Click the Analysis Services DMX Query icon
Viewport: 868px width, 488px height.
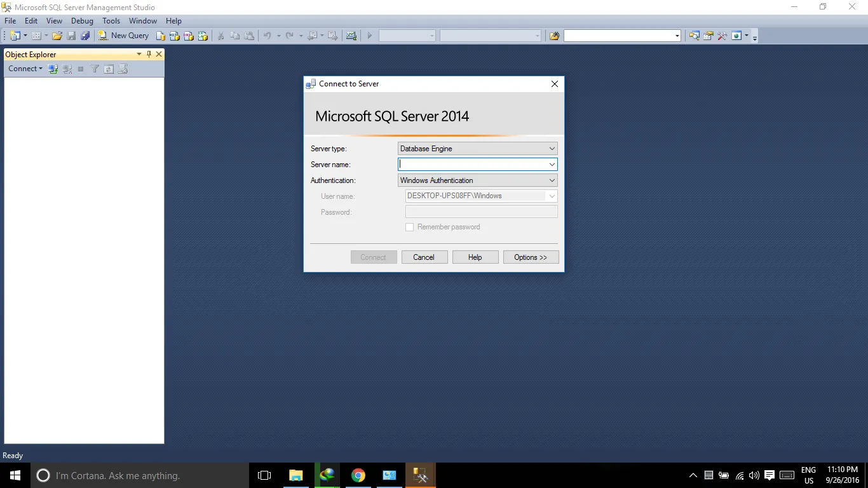click(x=189, y=36)
